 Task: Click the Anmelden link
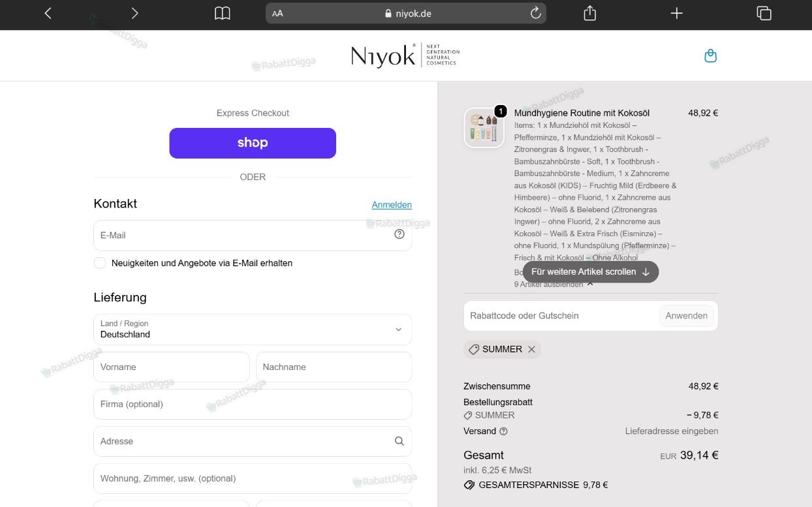(x=392, y=205)
